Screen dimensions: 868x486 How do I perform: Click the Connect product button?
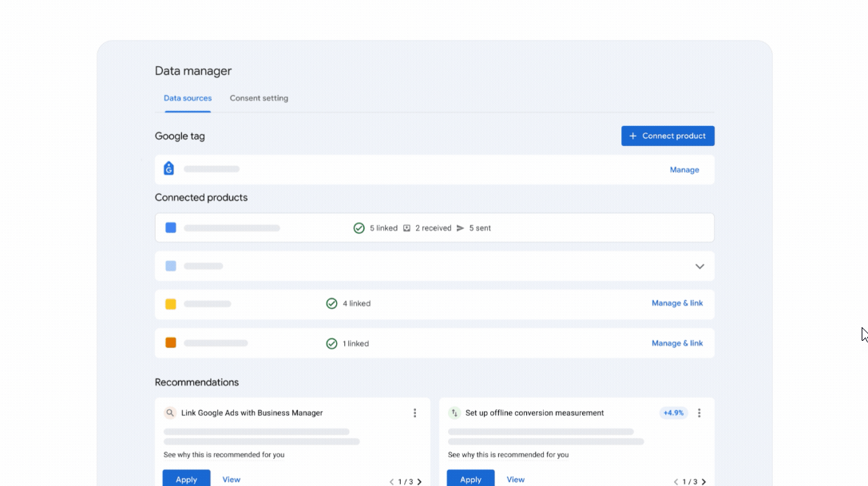[x=668, y=136]
